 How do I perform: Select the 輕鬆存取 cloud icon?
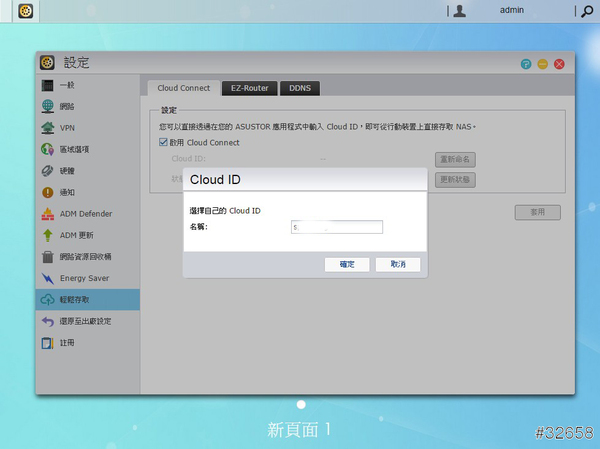[47, 300]
